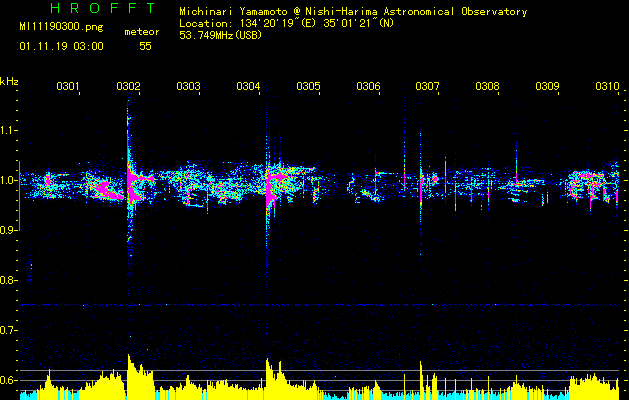
Task: Select the MI11190300.png filename label
Action: coord(58,31)
